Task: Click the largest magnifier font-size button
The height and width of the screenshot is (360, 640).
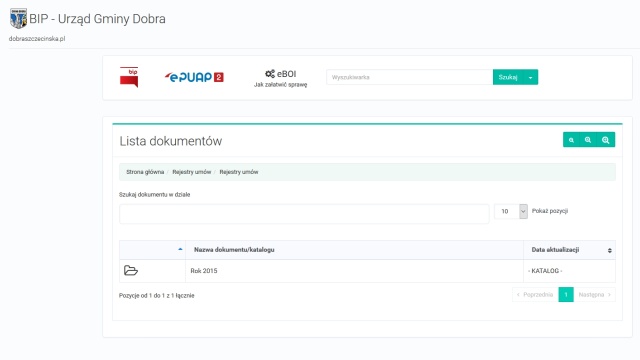Action: [x=606, y=140]
